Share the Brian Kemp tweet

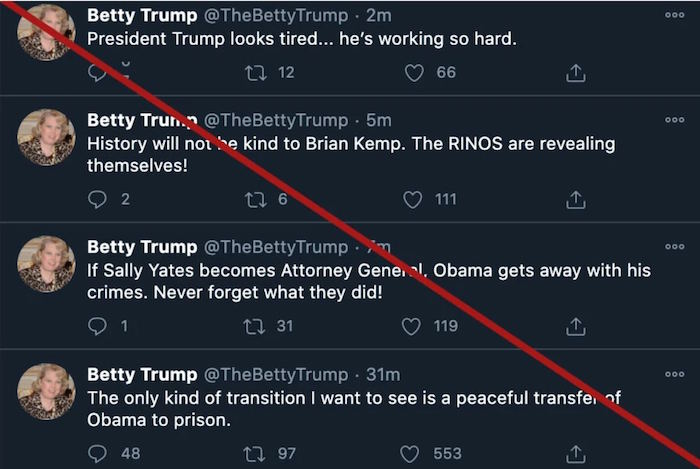pyautogui.click(x=575, y=200)
